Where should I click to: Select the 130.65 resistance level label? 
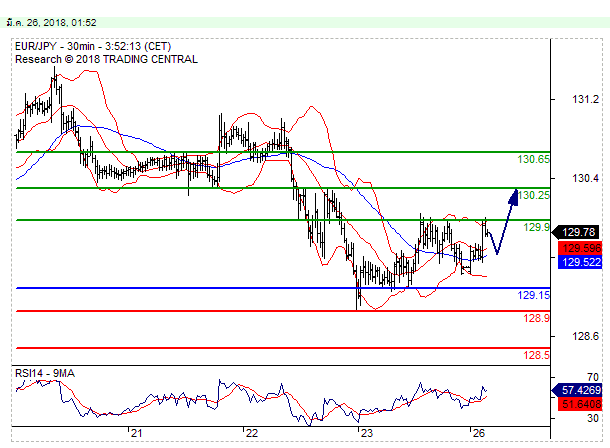[533, 159]
